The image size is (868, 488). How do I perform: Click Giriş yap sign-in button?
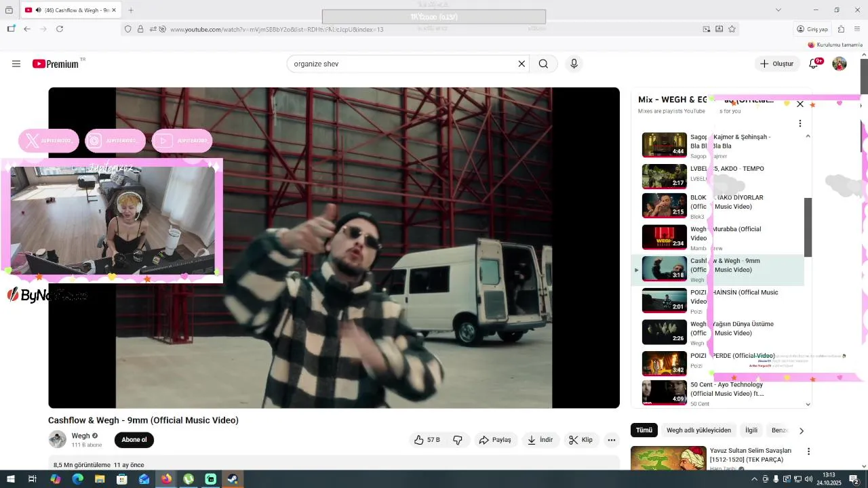point(812,29)
